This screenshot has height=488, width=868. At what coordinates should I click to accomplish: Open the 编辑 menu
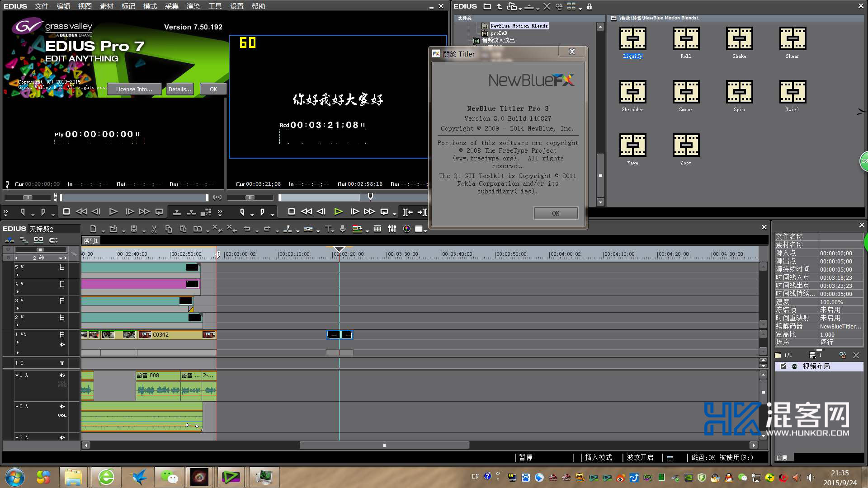[63, 6]
